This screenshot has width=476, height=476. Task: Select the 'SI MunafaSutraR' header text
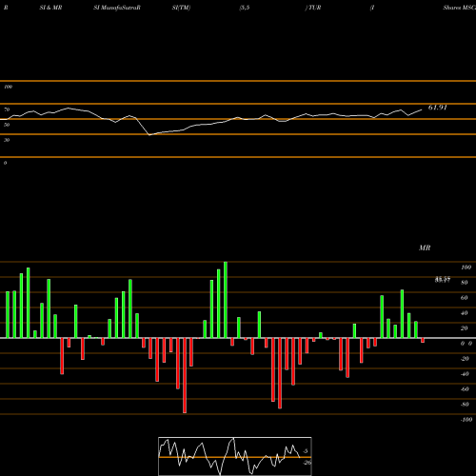[x=117, y=8]
